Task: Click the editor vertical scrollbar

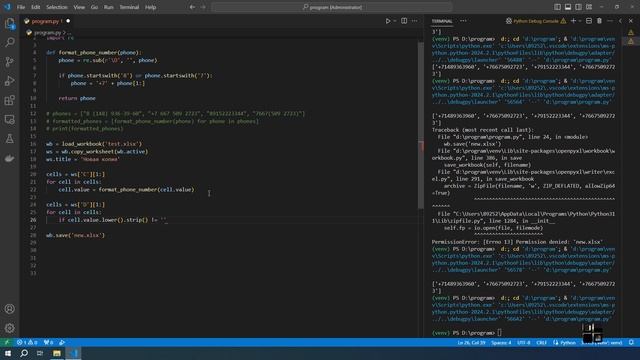Action: click(x=420, y=125)
